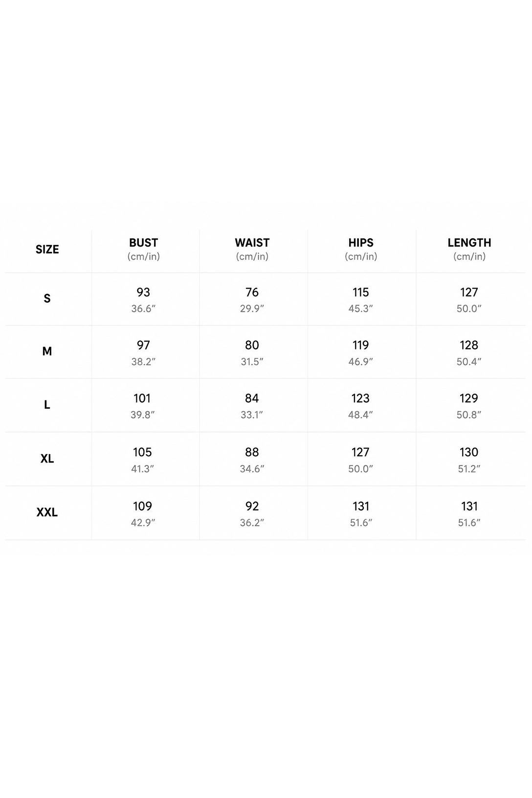This screenshot has width=532, height=798.
Task: Select the size M row label
Action: (x=47, y=351)
